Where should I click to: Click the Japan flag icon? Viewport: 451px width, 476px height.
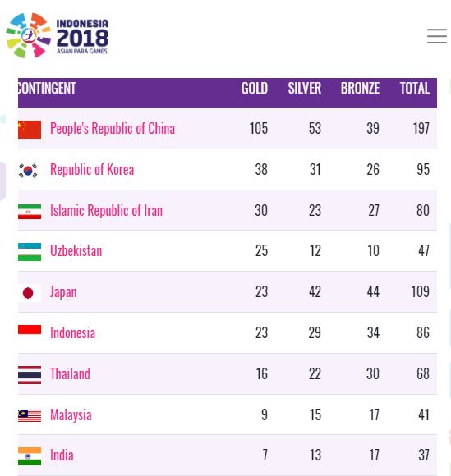(30, 293)
